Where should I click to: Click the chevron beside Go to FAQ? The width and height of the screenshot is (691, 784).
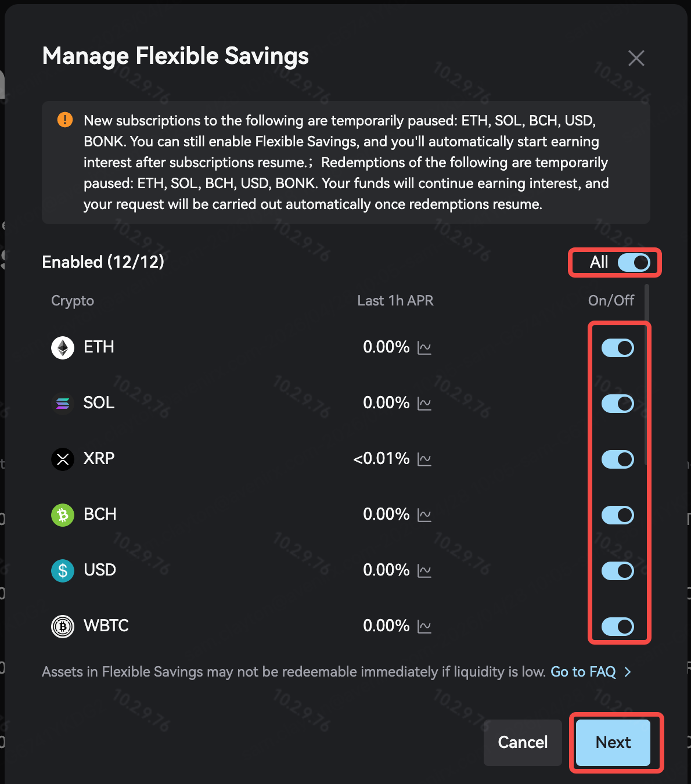(x=628, y=672)
